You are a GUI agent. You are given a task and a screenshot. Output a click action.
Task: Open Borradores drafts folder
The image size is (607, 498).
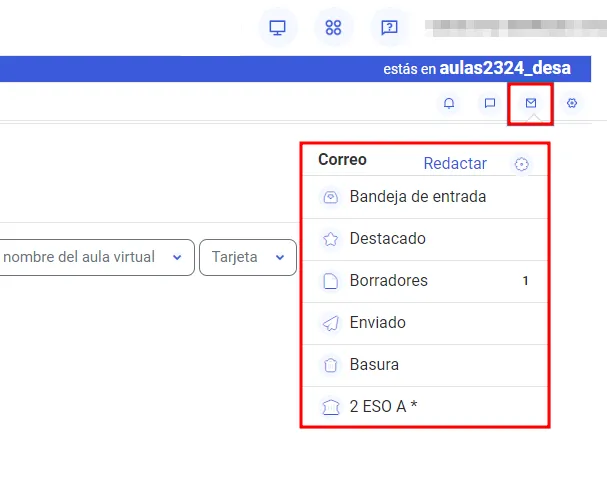425,281
